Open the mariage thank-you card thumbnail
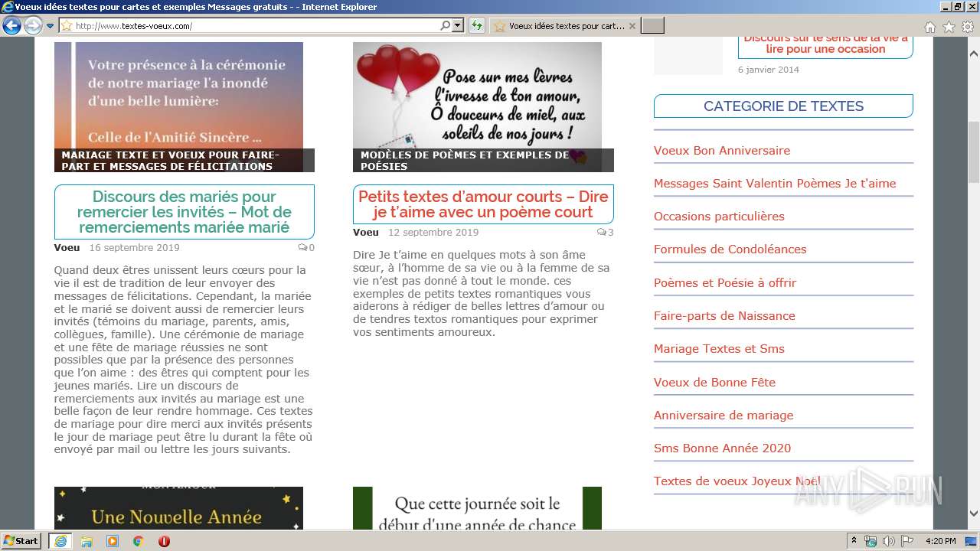Image resolution: width=980 pixels, height=551 pixels. click(178, 95)
